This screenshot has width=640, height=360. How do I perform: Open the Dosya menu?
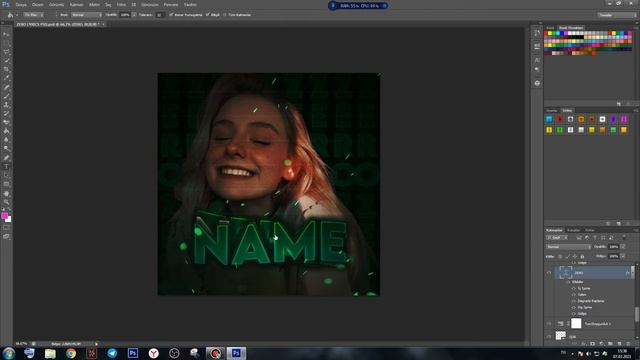[21, 5]
